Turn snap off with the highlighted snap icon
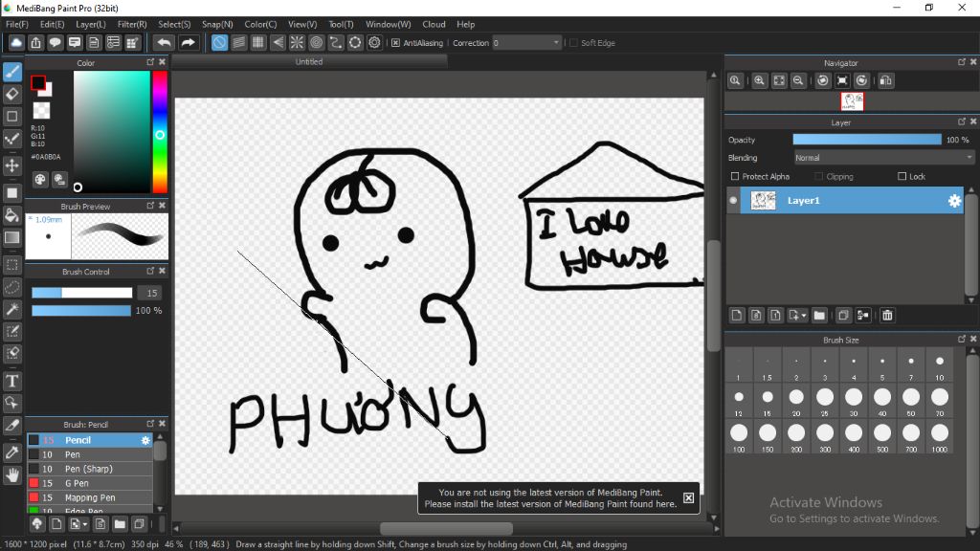The image size is (980, 551). tap(219, 42)
